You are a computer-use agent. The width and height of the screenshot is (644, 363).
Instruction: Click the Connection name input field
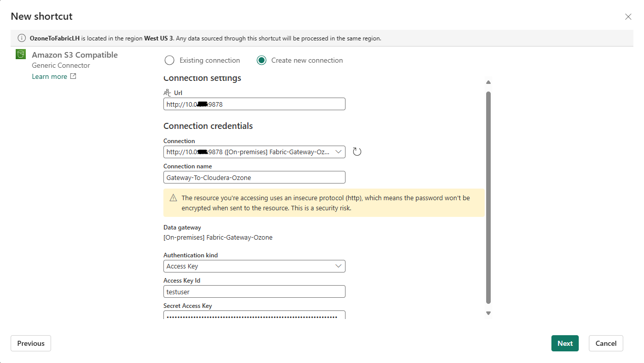point(254,177)
